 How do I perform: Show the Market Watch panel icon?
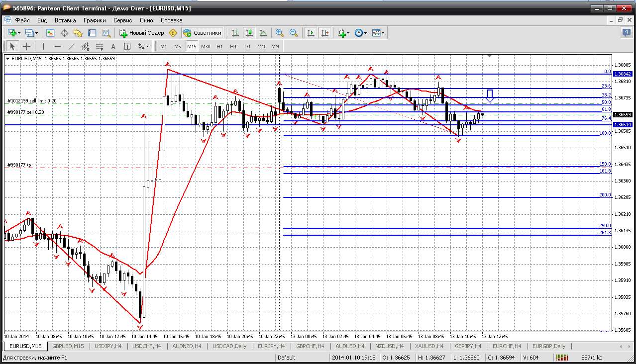pyautogui.click(x=50, y=33)
